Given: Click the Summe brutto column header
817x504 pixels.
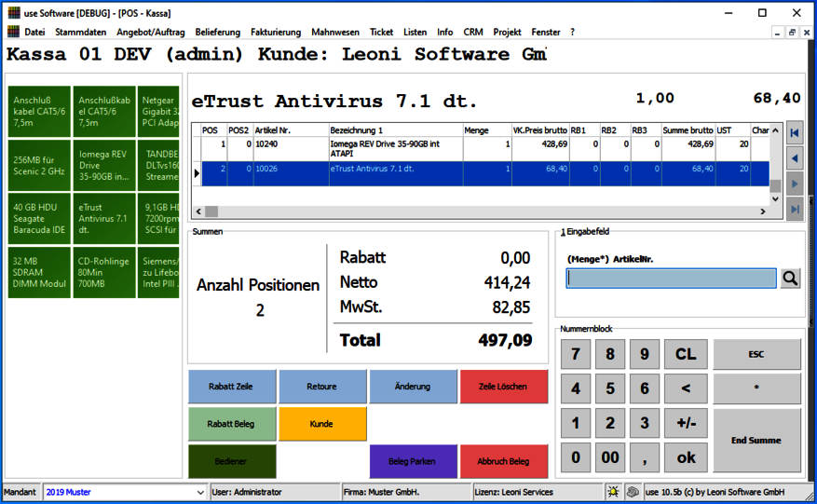Looking at the screenshot, I should point(688,130).
